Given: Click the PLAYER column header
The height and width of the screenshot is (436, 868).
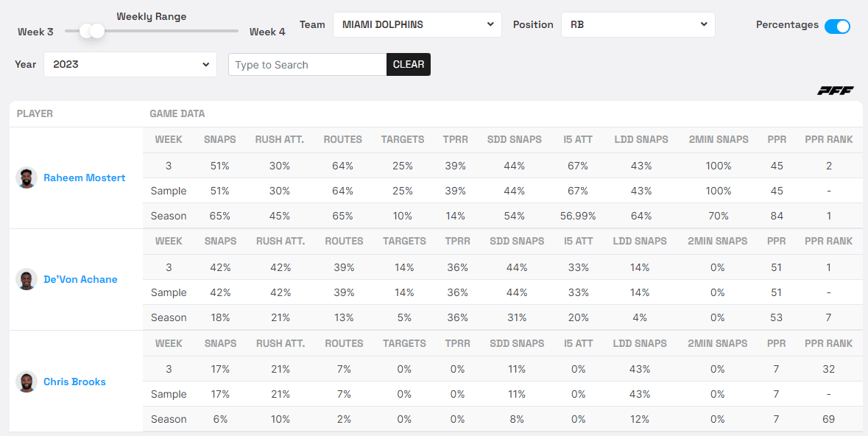Looking at the screenshot, I should pos(35,113).
